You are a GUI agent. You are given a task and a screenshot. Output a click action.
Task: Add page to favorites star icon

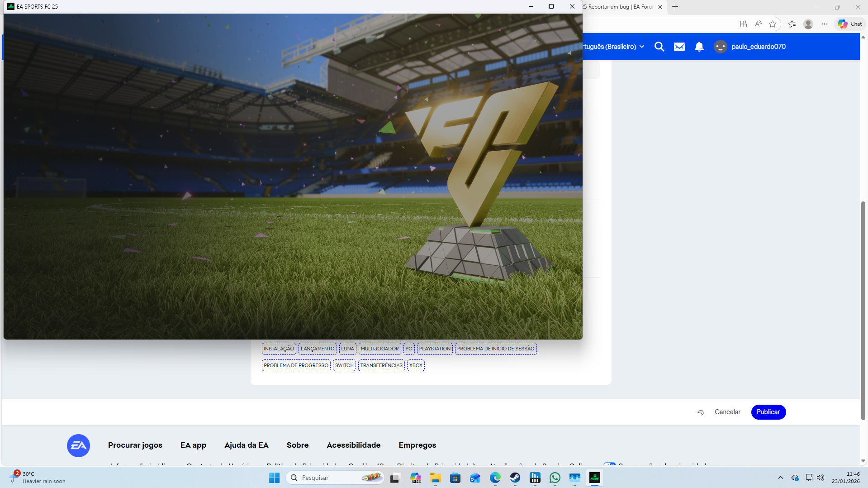coord(773,24)
